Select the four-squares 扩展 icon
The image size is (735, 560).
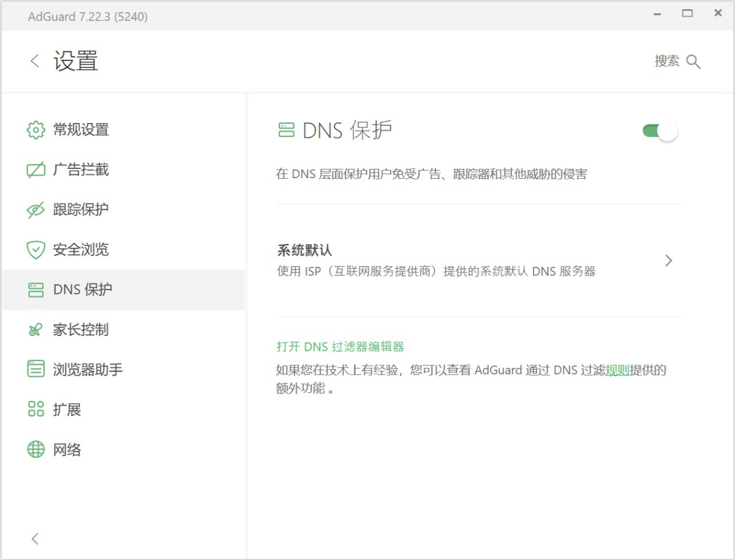pos(36,409)
